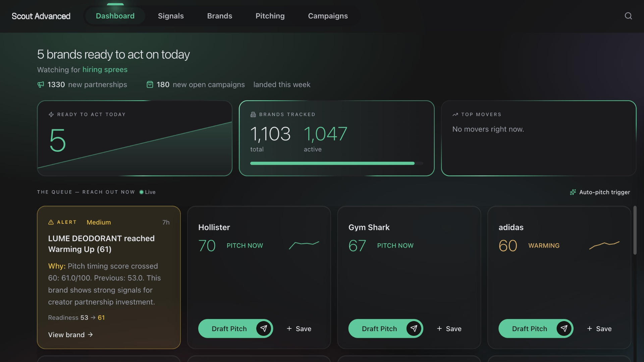Screen dimensions: 644x362
Task: Click the brands tracked active progress bar
Action: tap(336, 163)
